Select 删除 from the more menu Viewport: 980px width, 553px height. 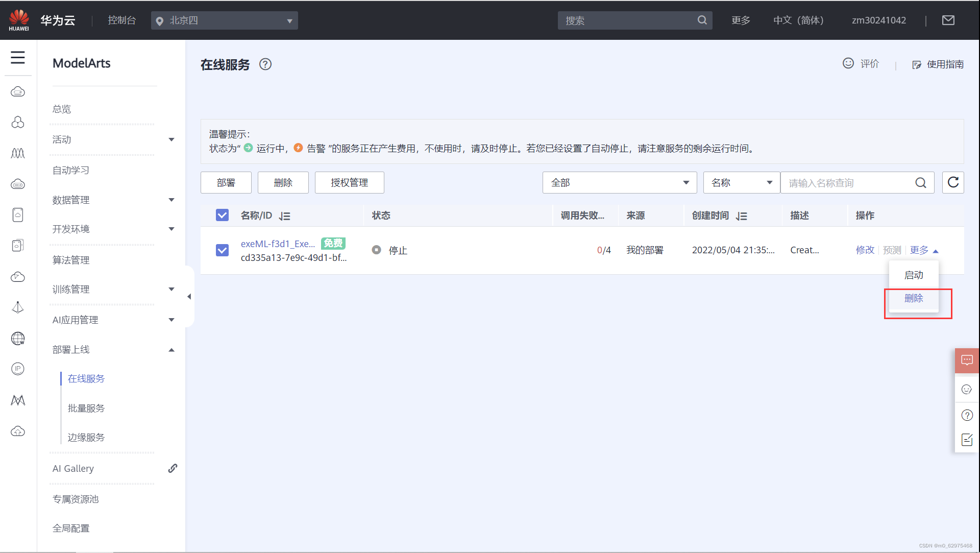(x=914, y=298)
